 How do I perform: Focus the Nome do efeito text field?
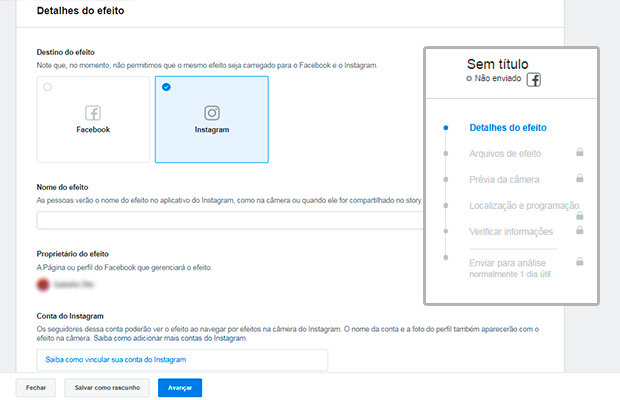230,220
